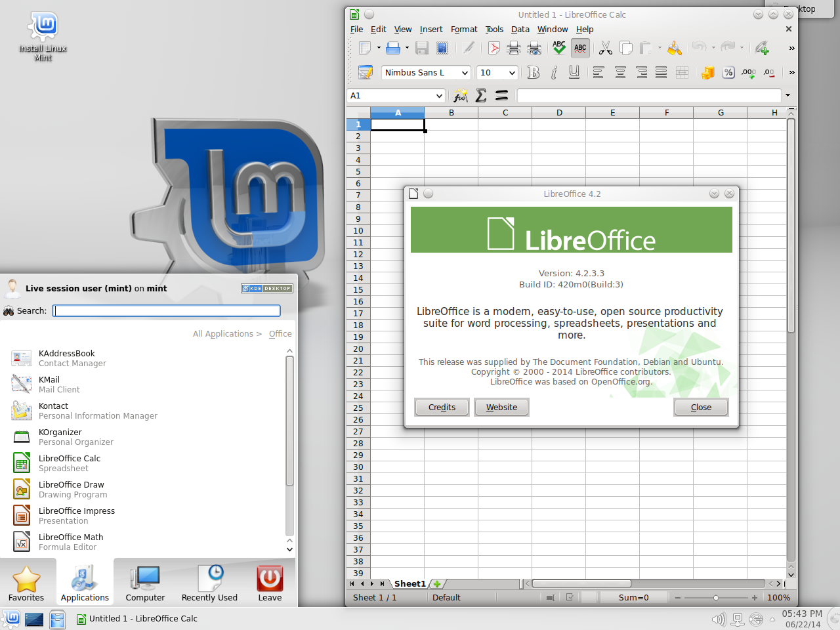Image resolution: width=840 pixels, height=630 pixels.
Task: Click the Document as E-mail icon
Action: [x=442, y=48]
